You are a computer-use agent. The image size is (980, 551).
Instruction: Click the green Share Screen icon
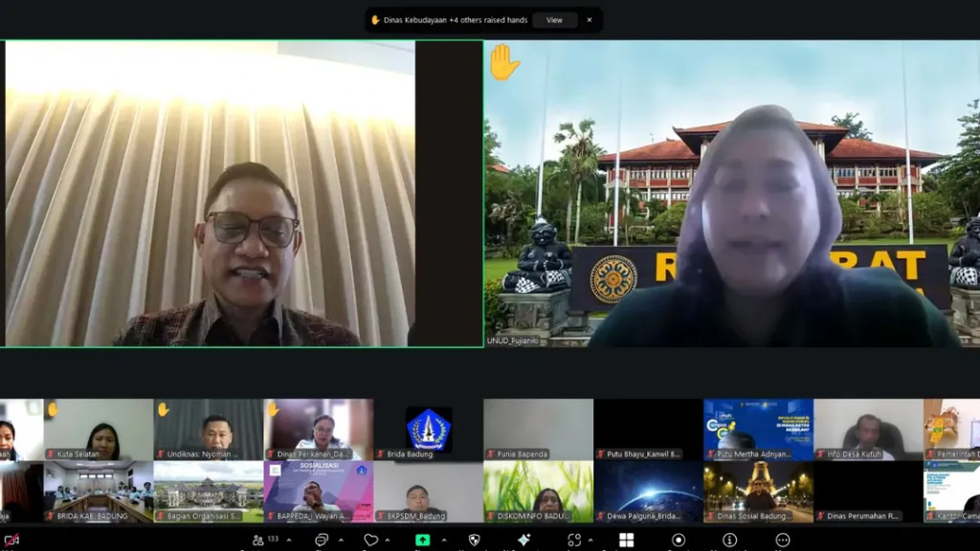(x=422, y=540)
